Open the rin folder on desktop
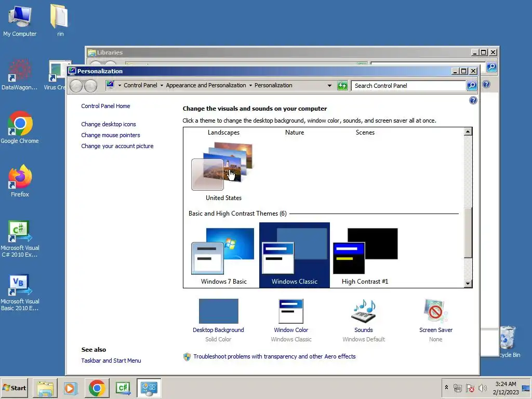This screenshot has height=399, width=532. pos(60,20)
